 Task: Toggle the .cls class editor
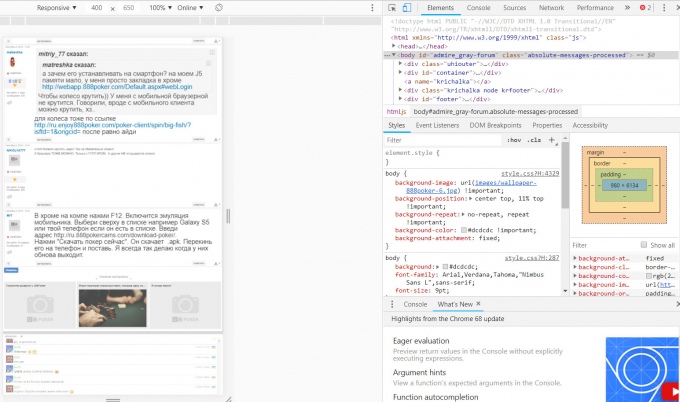coord(534,140)
